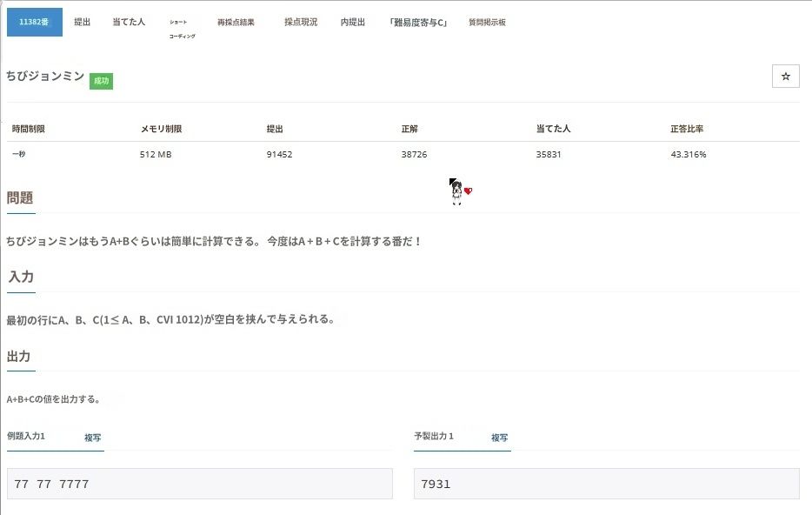Open the 採点現況 tab
This screenshot has width=812, height=515.
301,23
